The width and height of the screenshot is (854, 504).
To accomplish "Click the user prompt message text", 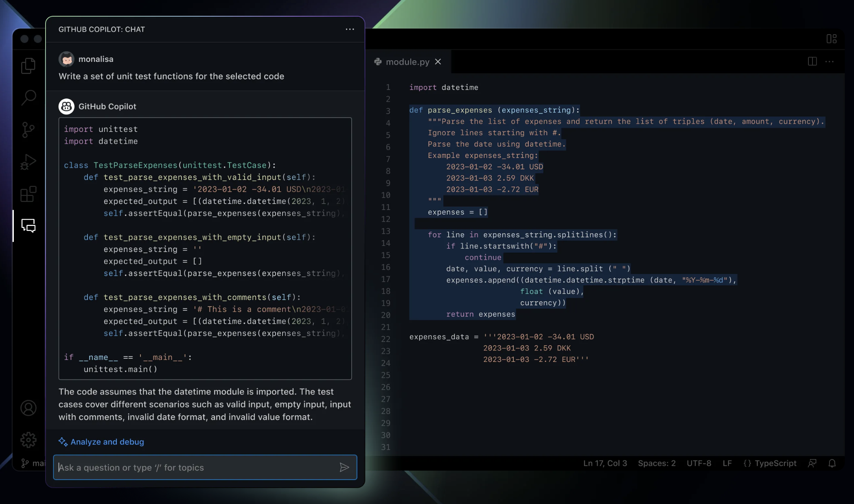I will 171,76.
